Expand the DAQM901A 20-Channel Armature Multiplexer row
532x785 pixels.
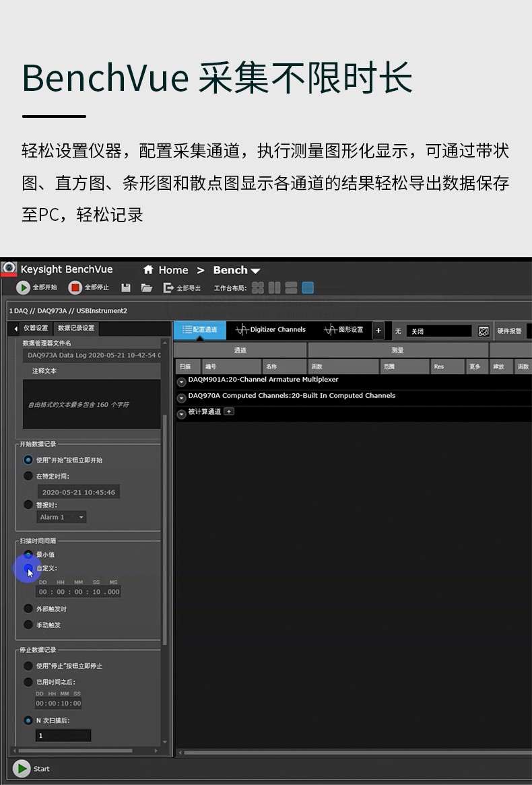click(181, 382)
